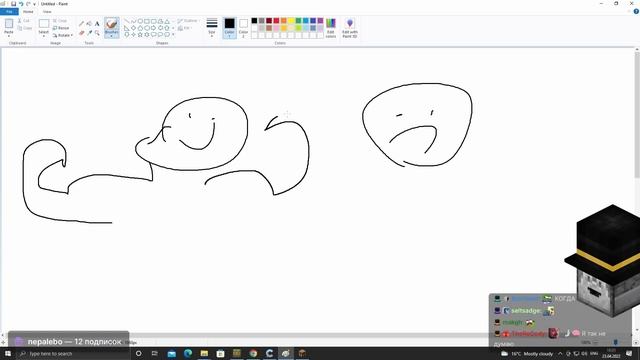Click Edit with Paint 3D
This screenshot has height=360, width=640.
350,28
